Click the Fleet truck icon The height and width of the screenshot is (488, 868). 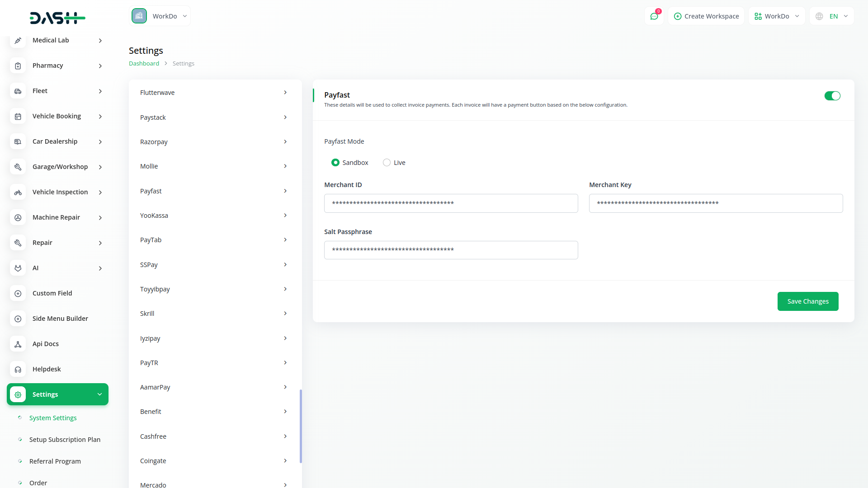pyautogui.click(x=18, y=91)
